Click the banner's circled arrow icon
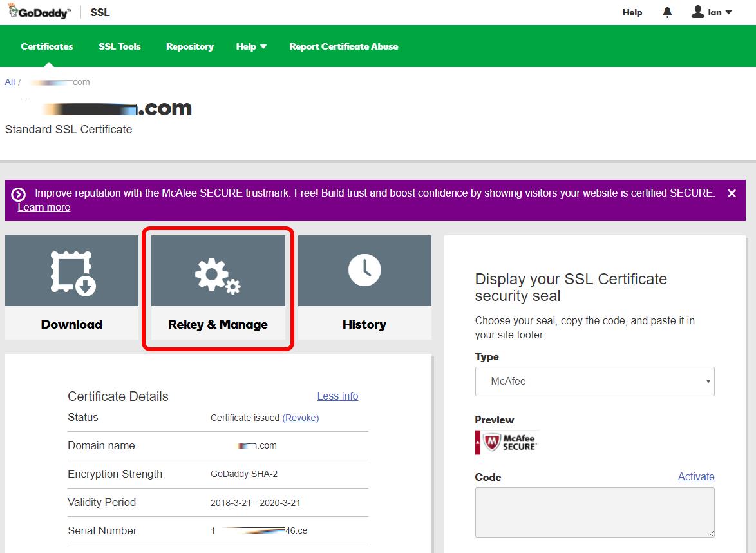 [19, 194]
